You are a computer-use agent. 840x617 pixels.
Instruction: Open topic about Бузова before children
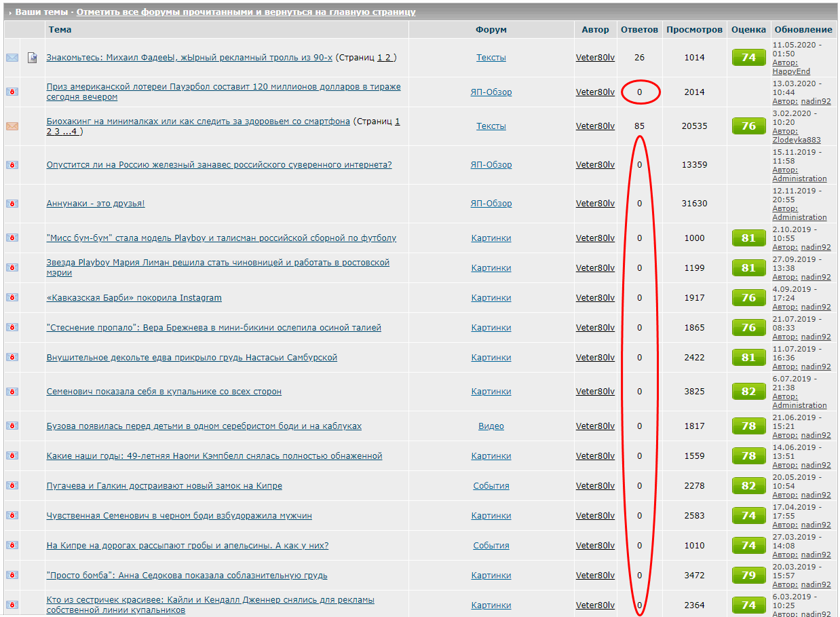click(204, 426)
